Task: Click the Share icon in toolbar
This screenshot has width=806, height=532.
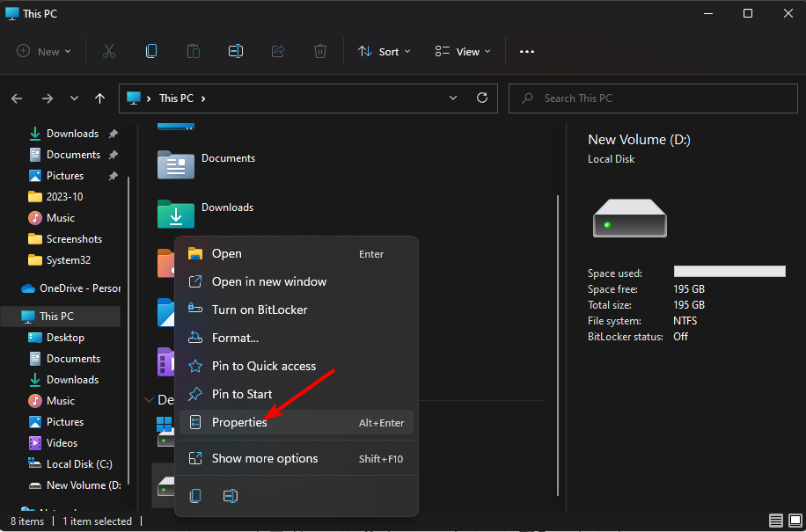Action: pos(279,52)
